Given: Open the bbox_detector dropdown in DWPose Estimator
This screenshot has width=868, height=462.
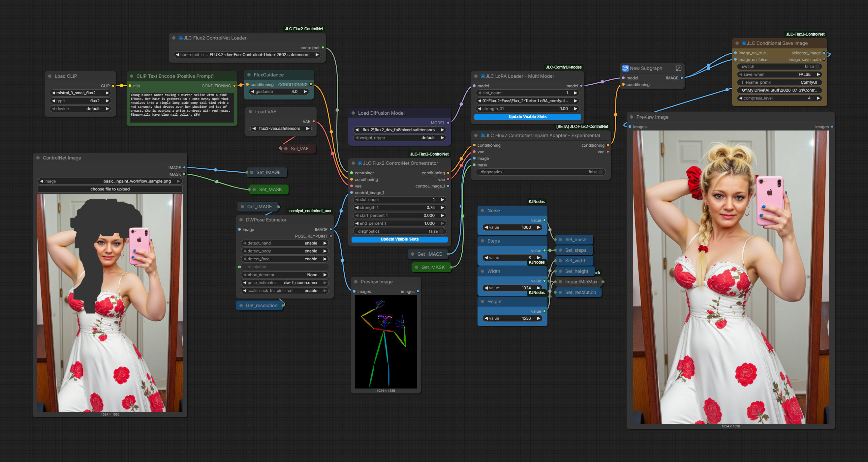Looking at the screenshot, I should point(285,275).
